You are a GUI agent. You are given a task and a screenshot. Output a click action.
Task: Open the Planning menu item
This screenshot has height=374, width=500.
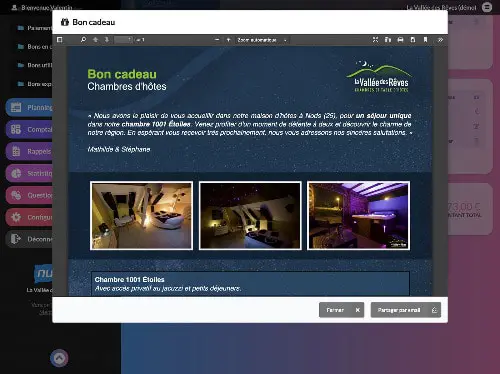click(29, 107)
